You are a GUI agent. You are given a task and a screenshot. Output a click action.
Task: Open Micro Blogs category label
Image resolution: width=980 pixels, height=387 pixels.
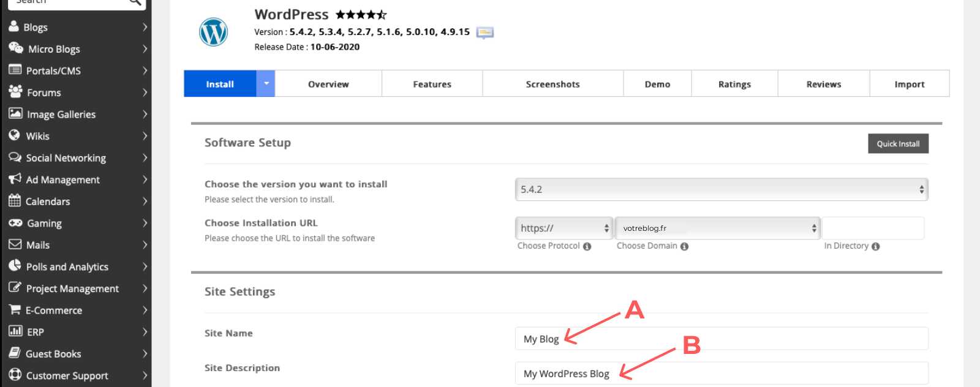(54, 49)
